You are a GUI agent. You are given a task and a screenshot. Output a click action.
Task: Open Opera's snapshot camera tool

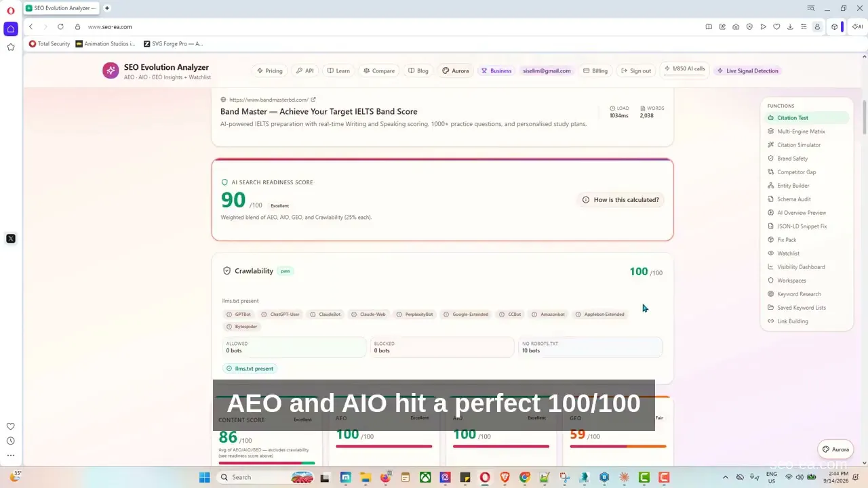pos(736,27)
